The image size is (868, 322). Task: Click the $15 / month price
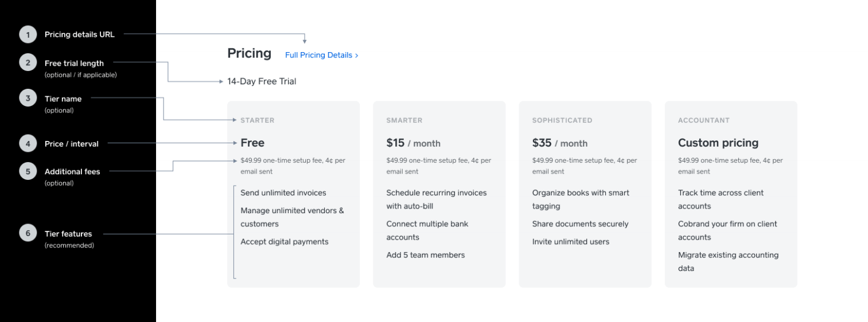(413, 143)
